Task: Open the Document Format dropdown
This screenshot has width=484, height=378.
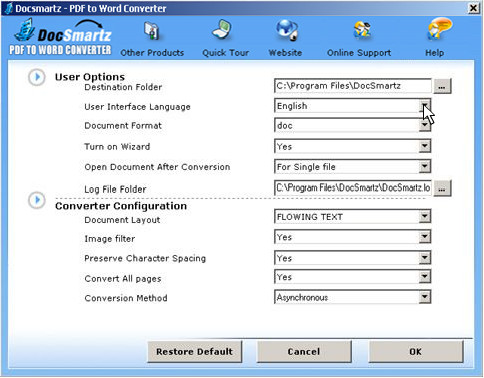Action: tap(425, 126)
